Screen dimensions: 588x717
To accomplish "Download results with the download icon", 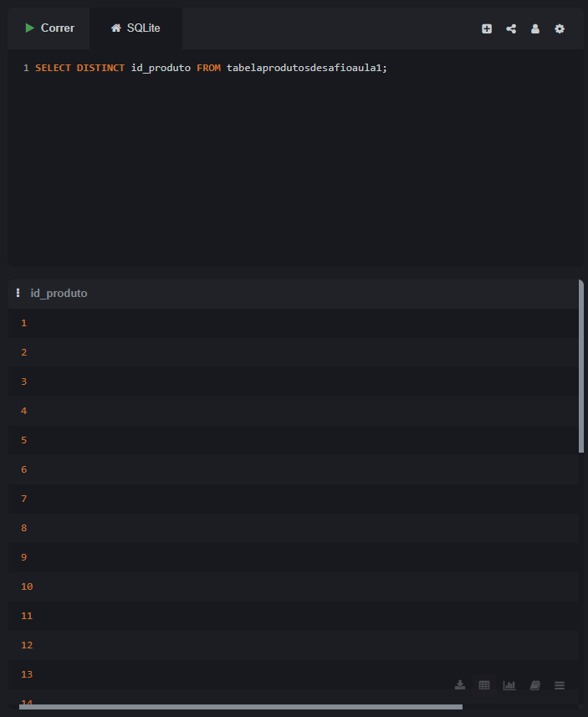I will [x=460, y=685].
